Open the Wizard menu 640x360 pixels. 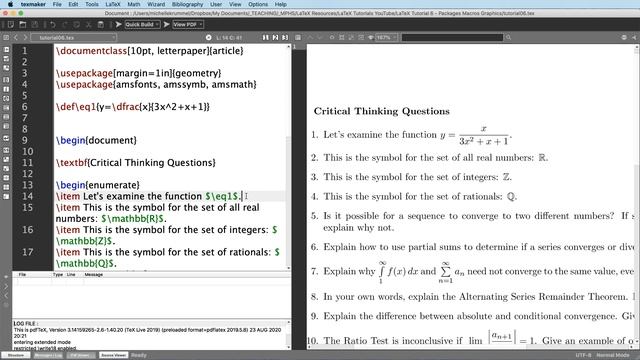156,4
